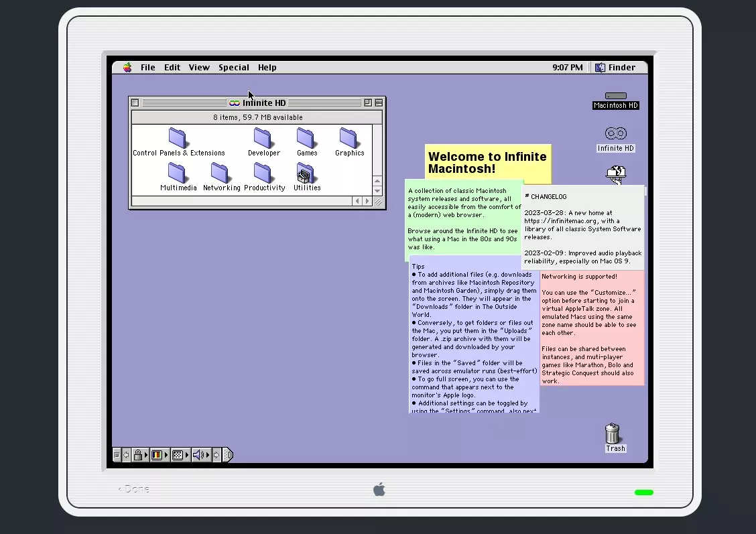Open the Apple menu
Screen dimensions: 756x534
point(127,68)
